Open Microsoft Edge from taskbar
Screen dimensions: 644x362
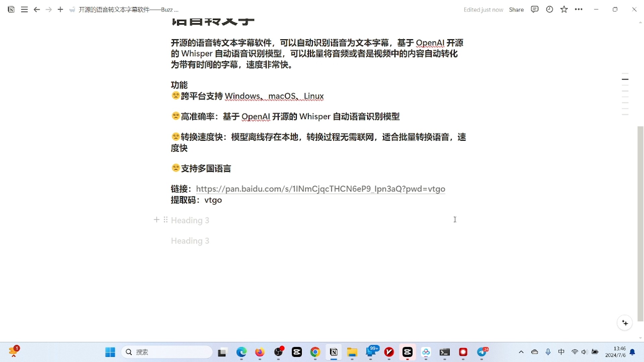click(x=241, y=352)
